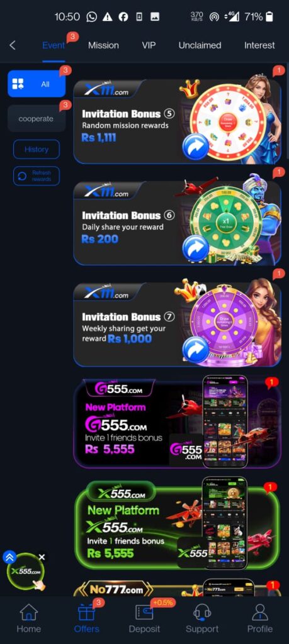The image size is (289, 644).
Task: Open the G555.com New Platform banner
Action: pyautogui.click(x=177, y=423)
